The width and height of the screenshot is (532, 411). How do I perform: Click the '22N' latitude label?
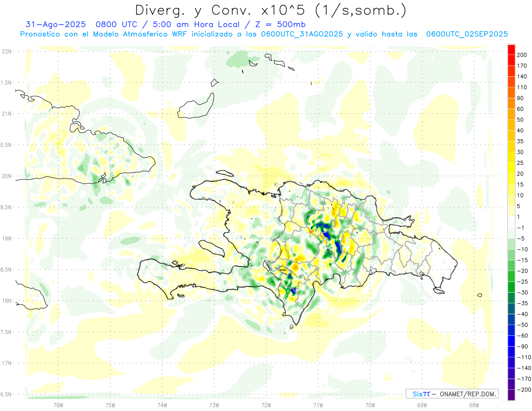pyautogui.click(x=8, y=51)
